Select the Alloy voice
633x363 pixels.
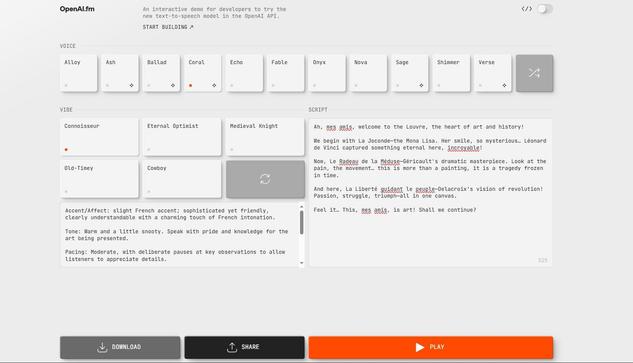click(x=78, y=73)
